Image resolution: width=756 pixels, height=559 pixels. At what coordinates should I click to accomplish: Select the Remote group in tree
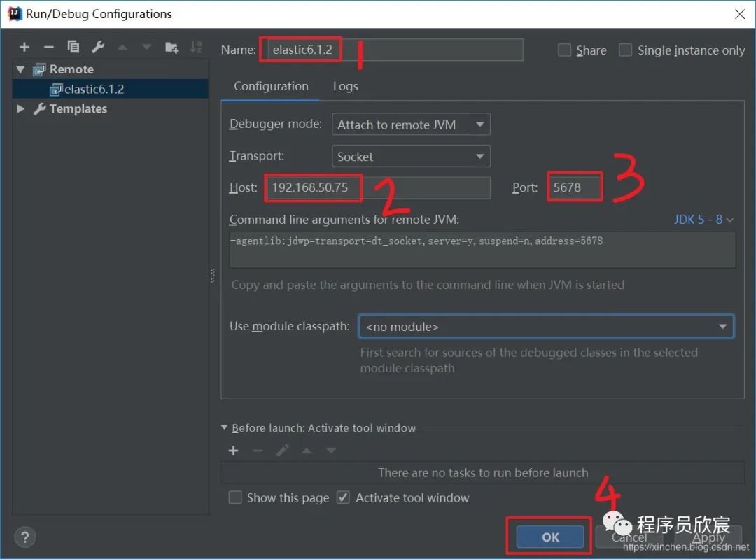coord(71,69)
